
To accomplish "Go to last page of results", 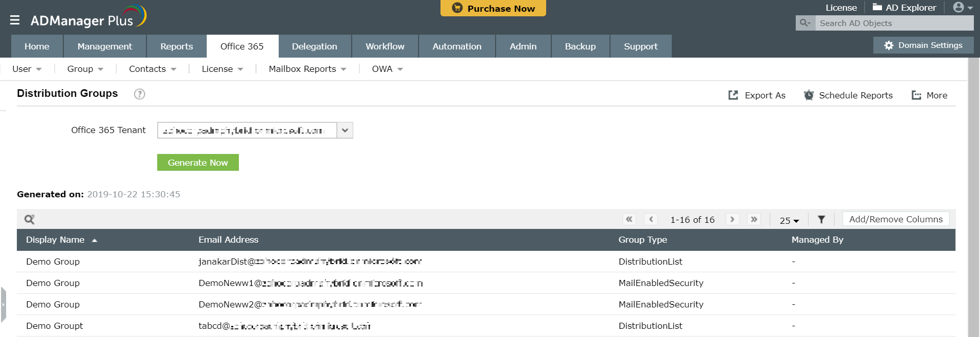I will coord(754,219).
